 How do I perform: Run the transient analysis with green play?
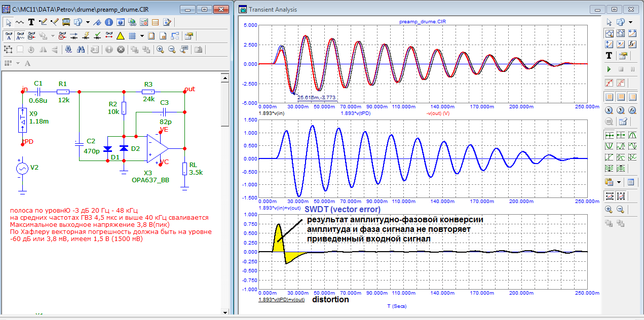click(609, 69)
